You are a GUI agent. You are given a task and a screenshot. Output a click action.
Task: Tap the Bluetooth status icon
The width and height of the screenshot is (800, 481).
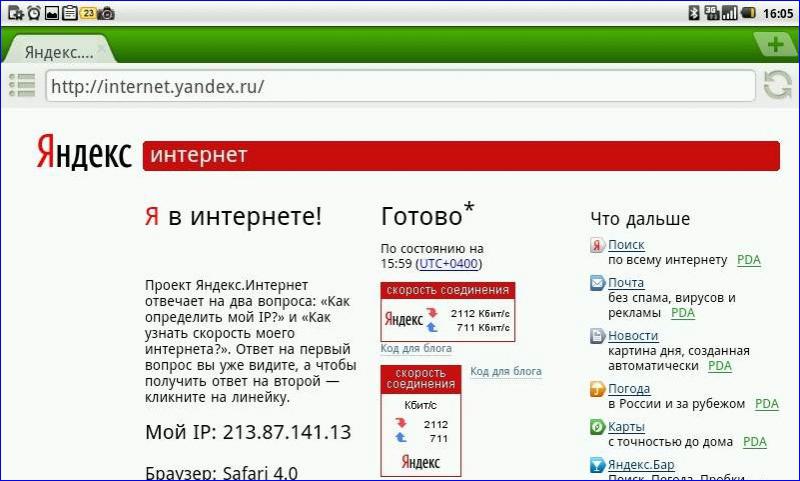point(693,13)
